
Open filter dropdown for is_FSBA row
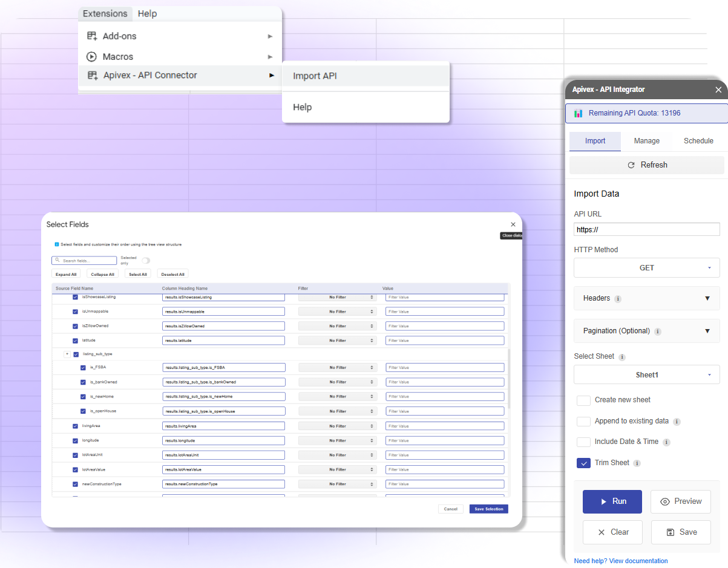[x=338, y=368]
